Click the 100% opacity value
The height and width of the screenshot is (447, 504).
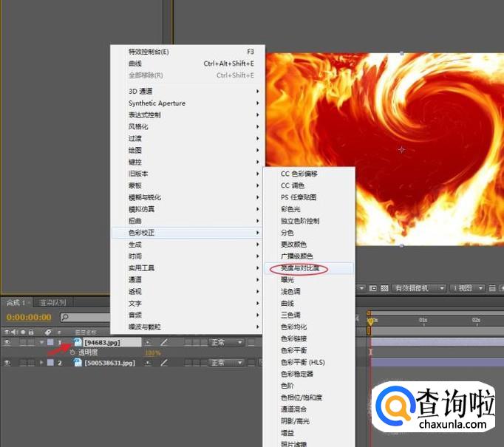pos(152,352)
